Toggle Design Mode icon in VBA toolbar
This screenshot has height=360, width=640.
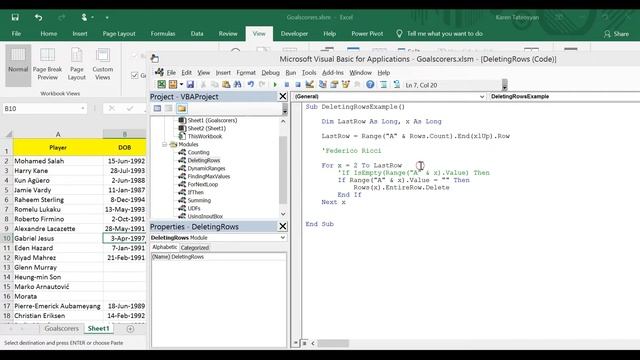pos(310,84)
